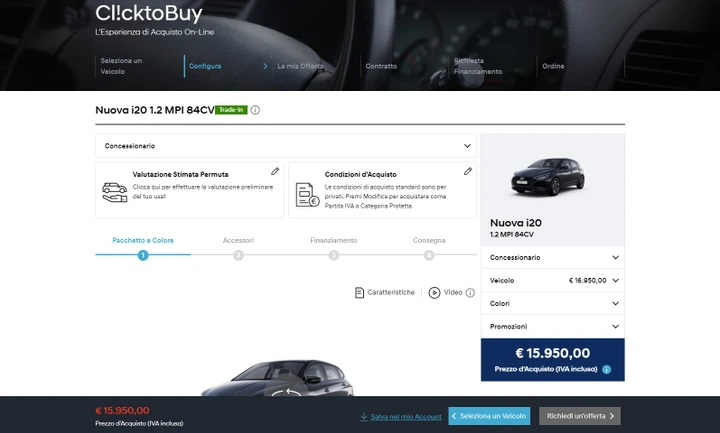Click the green Trade-in badge
This screenshot has height=433, width=720.
point(231,110)
